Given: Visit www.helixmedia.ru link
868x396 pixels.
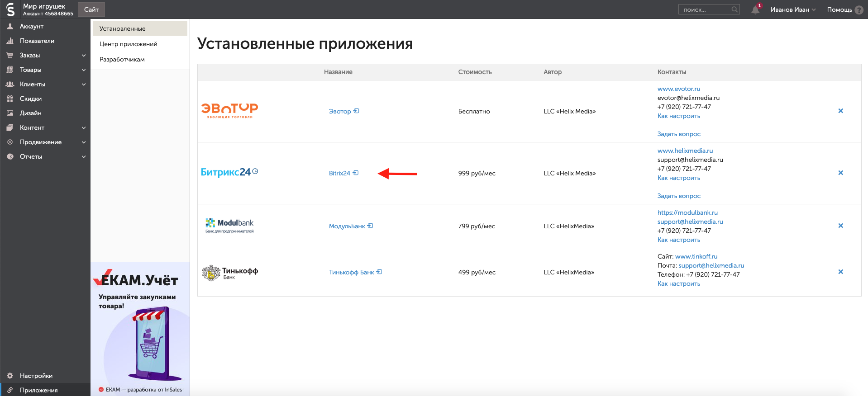Looking at the screenshot, I should click(x=685, y=151).
